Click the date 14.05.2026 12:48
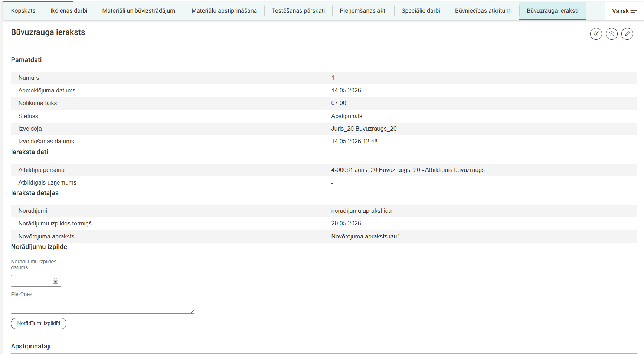The image size is (644, 354). pyautogui.click(x=354, y=142)
